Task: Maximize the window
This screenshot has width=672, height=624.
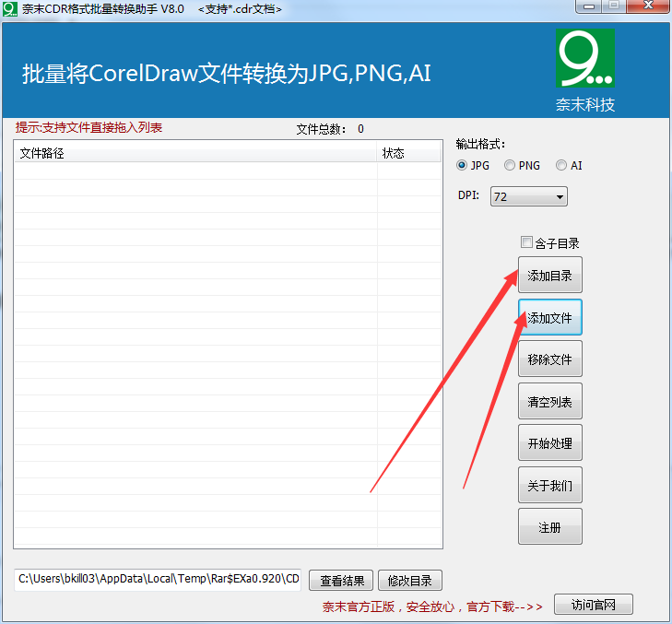Action: click(x=614, y=6)
